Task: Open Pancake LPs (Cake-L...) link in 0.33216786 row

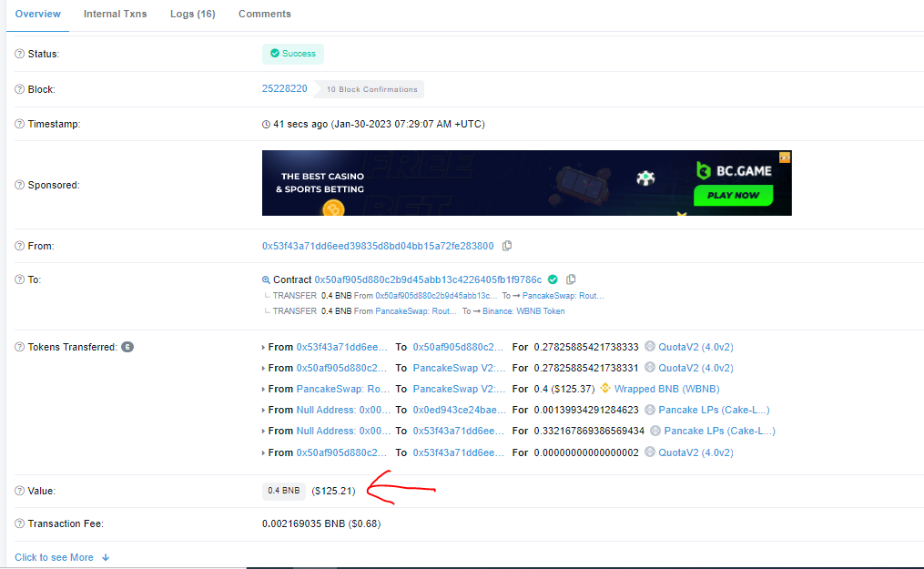Action: 719,431
